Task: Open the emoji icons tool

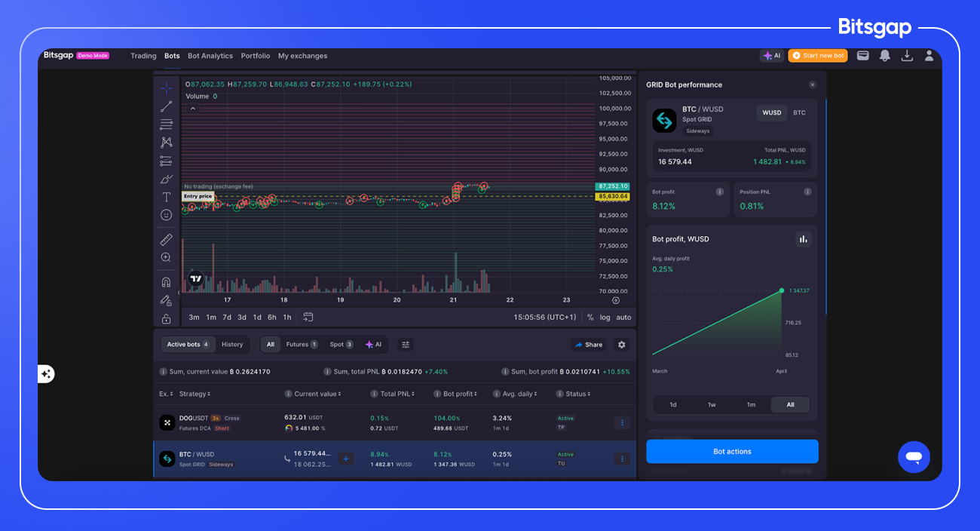Action: click(166, 215)
